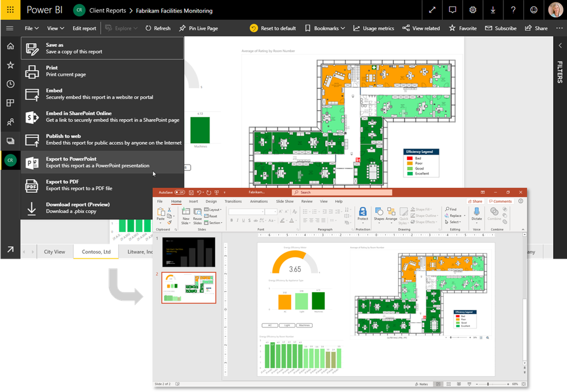Select Embed in File menu
Screen dimensions: 567x392
[102, 94]
